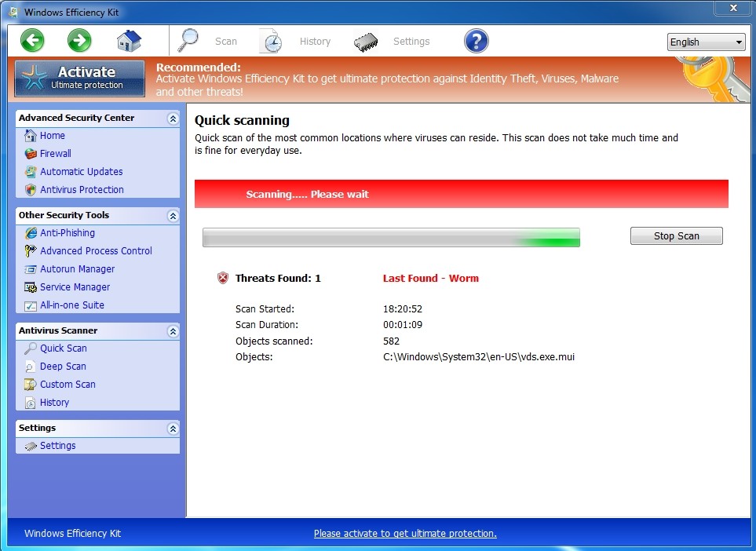The width and height of the screenshot is (756, 551).
Task: Click the green back arrow icon
Action: click(x=32, y=41)
